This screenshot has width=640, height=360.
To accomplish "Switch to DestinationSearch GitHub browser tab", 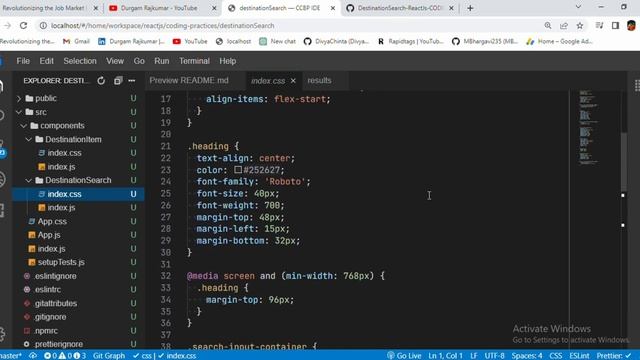I will pyautogui.click(x=400, y=8).
